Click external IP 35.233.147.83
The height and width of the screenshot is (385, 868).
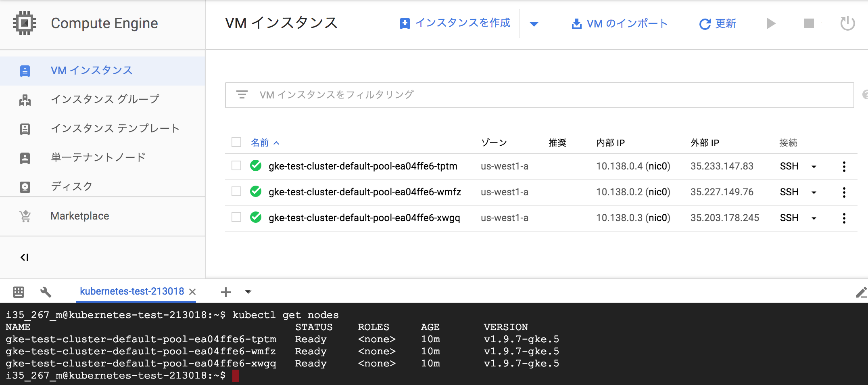pos(722,166)
